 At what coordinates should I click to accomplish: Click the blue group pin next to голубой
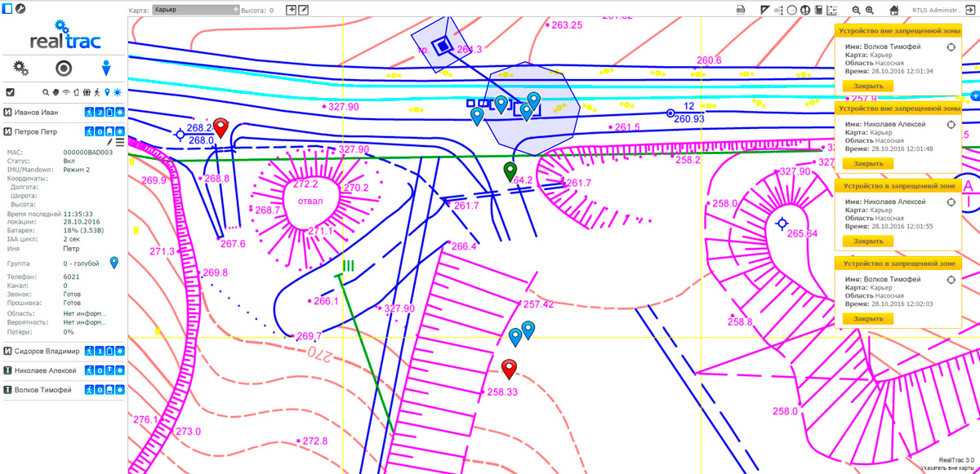coord(114,263)
